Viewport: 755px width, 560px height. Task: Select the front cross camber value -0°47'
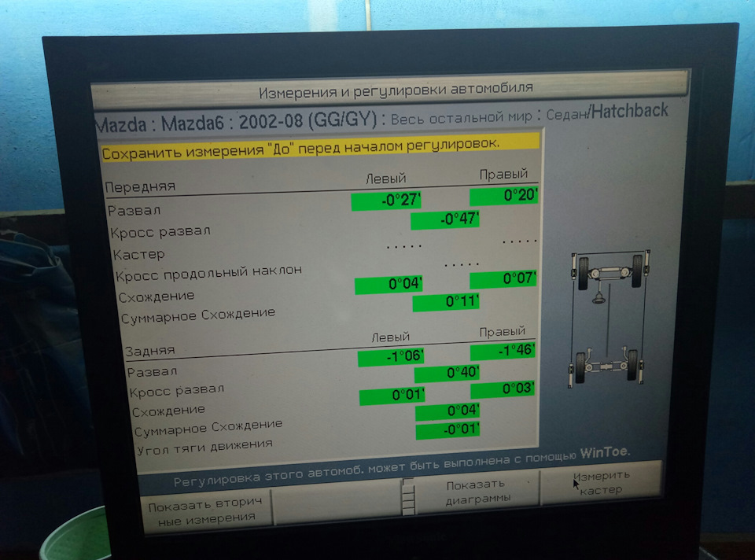(445, 219)
